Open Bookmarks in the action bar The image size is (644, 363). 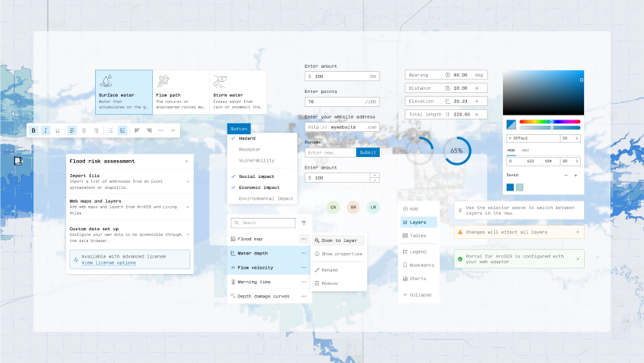tap(419, 265)
